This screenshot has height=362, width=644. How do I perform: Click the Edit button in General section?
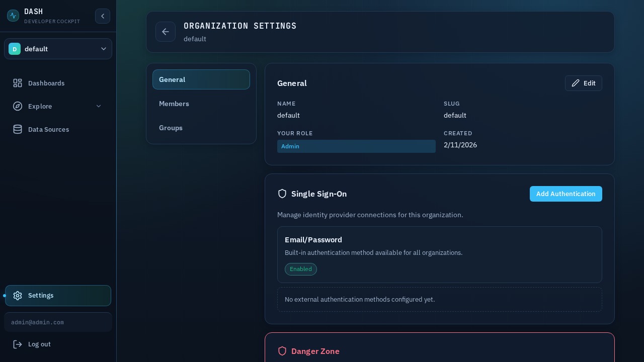(584, 83)
